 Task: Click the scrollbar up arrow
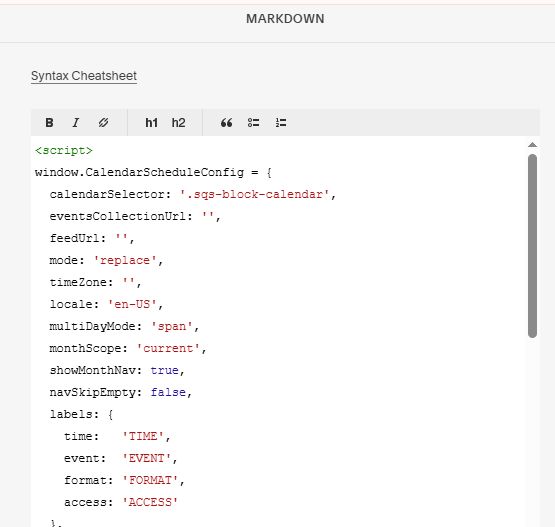pos(532,144)
